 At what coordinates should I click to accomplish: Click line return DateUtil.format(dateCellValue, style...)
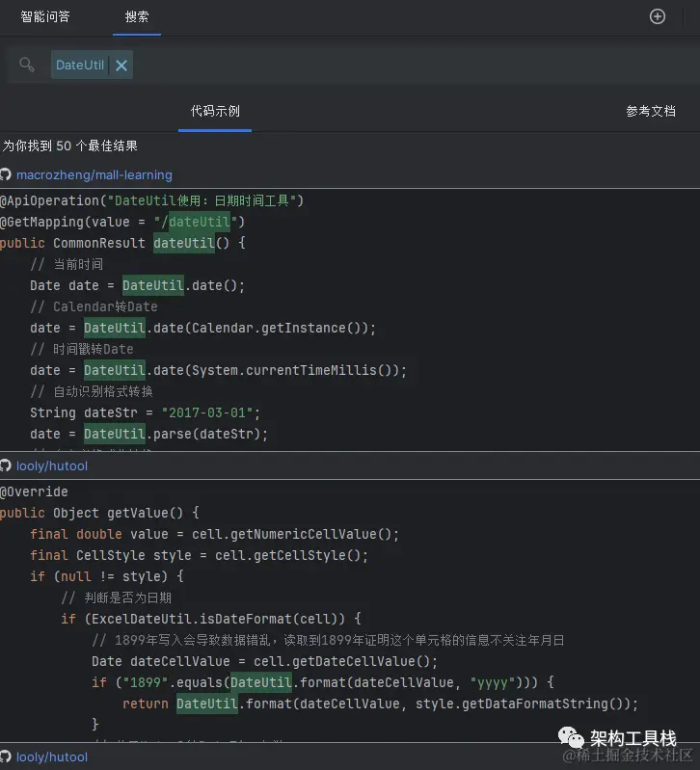point(380,704)
